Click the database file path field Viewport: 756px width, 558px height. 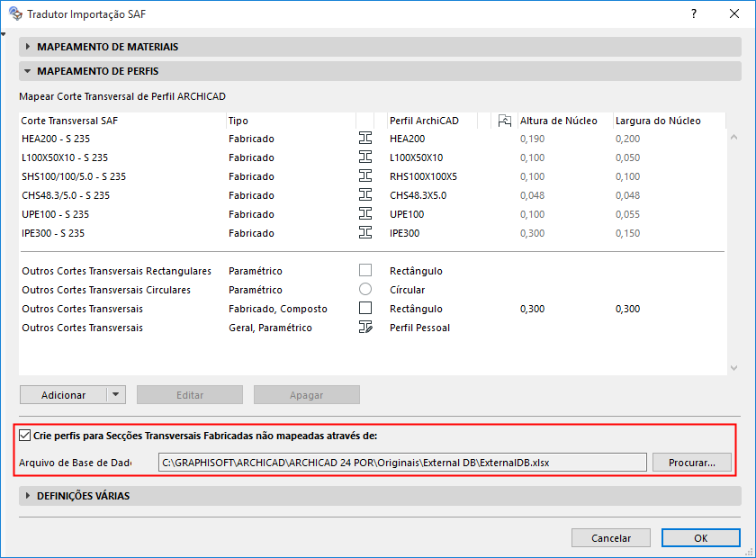402,463
